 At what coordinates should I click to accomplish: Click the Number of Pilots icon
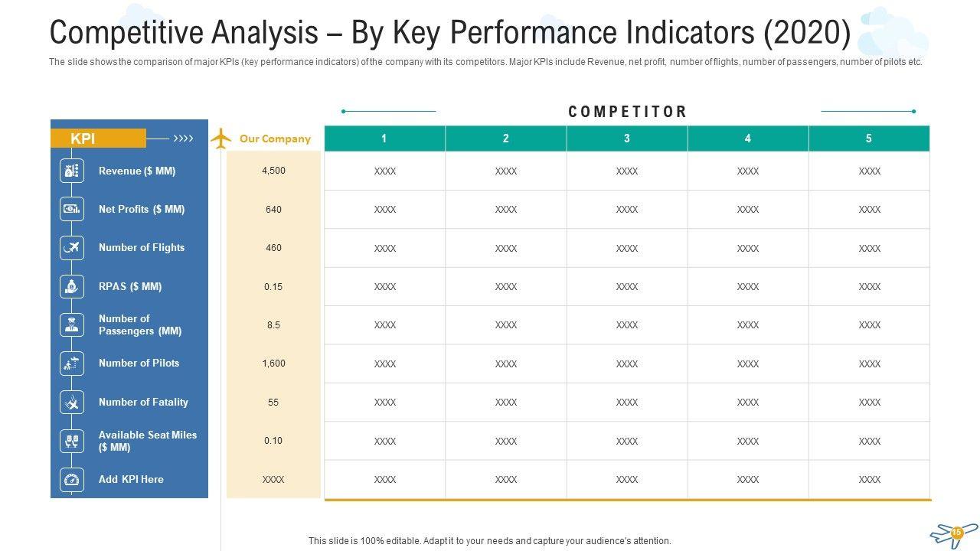pyautogui.click(x=72, y=364)
